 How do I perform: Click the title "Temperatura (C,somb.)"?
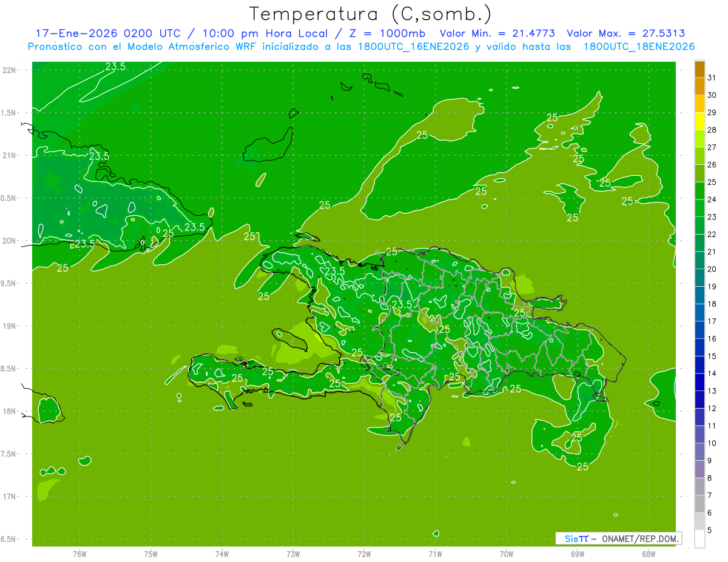[x=371, y=13]
